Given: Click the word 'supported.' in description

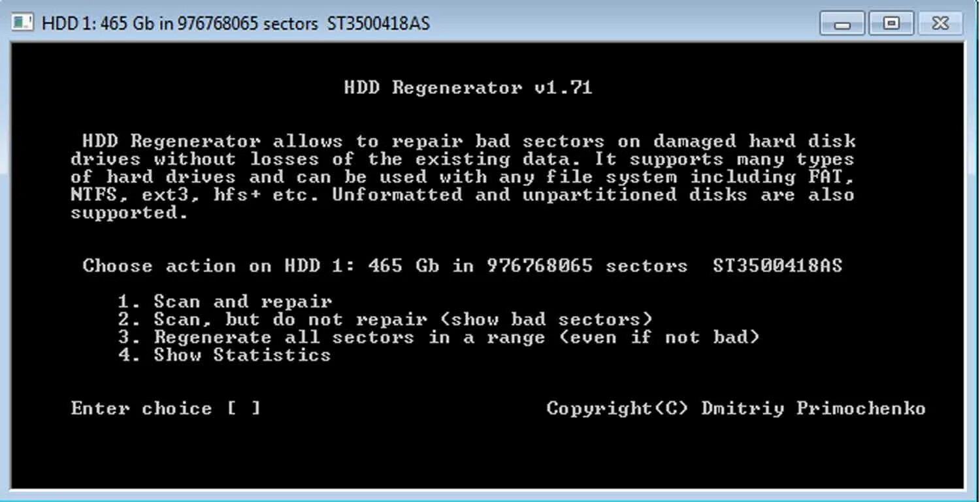Looking at the screenshot, I should pos(129,213).
